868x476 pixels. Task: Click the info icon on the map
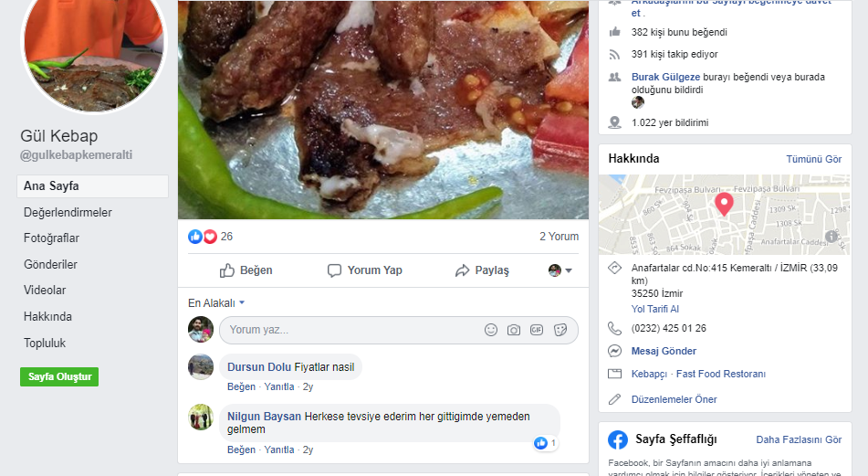[831, 237]
